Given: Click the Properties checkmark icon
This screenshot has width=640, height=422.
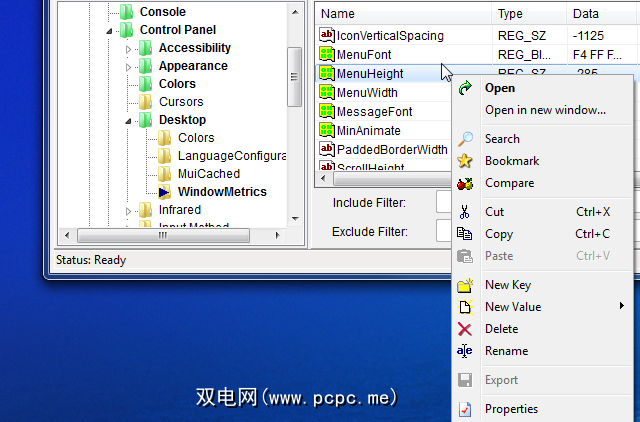Looking at the screenshot, I should click(x=464, y=409).
